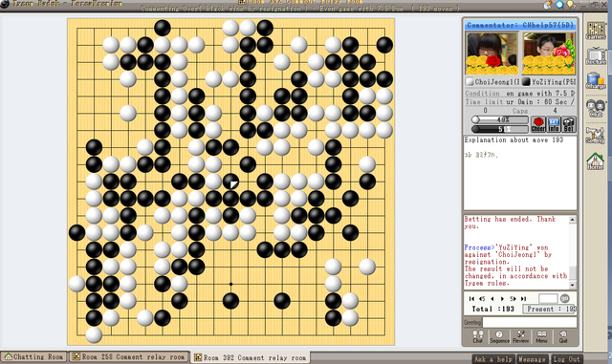Open the Games icon in right sidebar
The width and height of the screenshot is (612, 364).
595,31
